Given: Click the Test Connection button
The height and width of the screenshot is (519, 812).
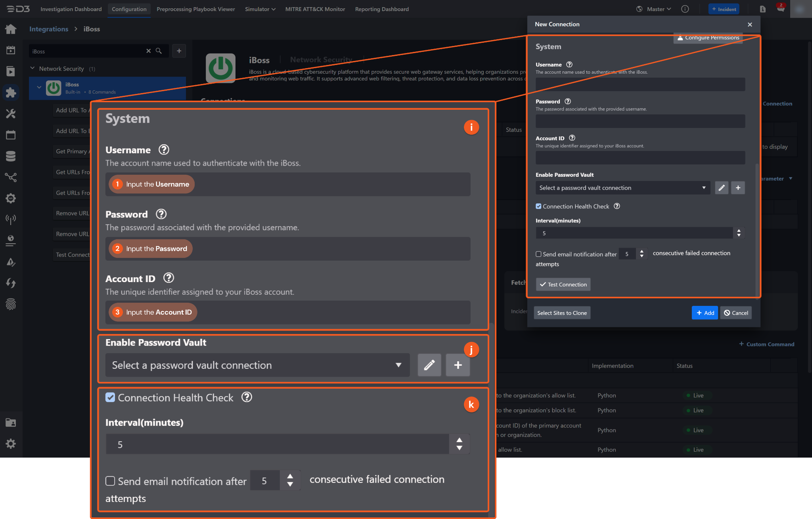Looking at the screenshot, I should click(x=563, y=284).
